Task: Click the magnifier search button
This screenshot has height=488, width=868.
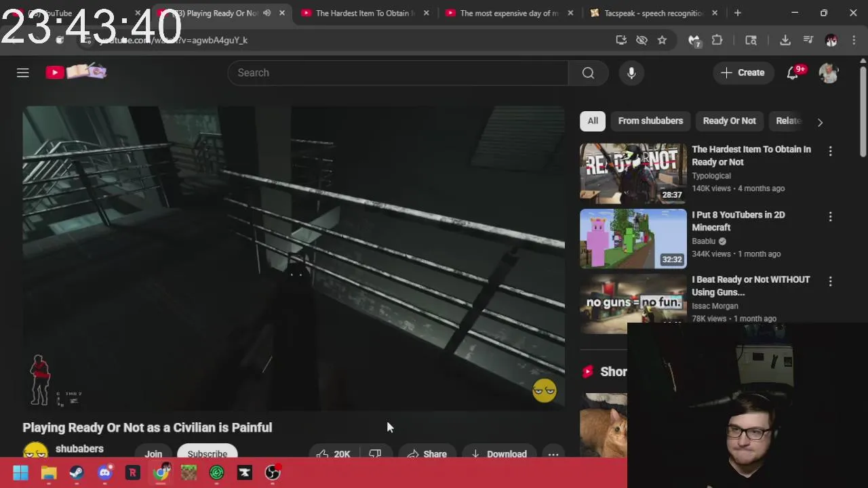Action: [x=588, y=73]
